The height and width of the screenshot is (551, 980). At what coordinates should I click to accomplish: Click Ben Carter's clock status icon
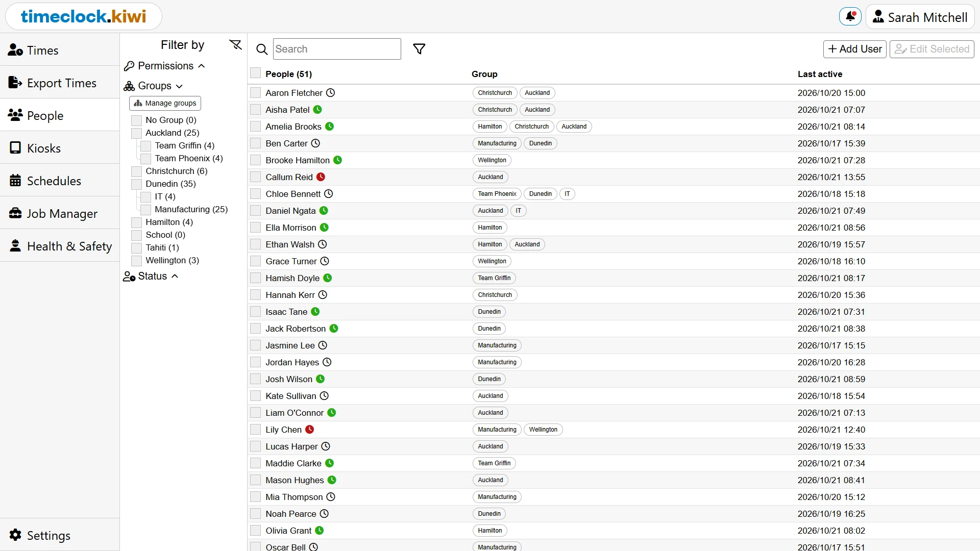click(x=315, y=143)
